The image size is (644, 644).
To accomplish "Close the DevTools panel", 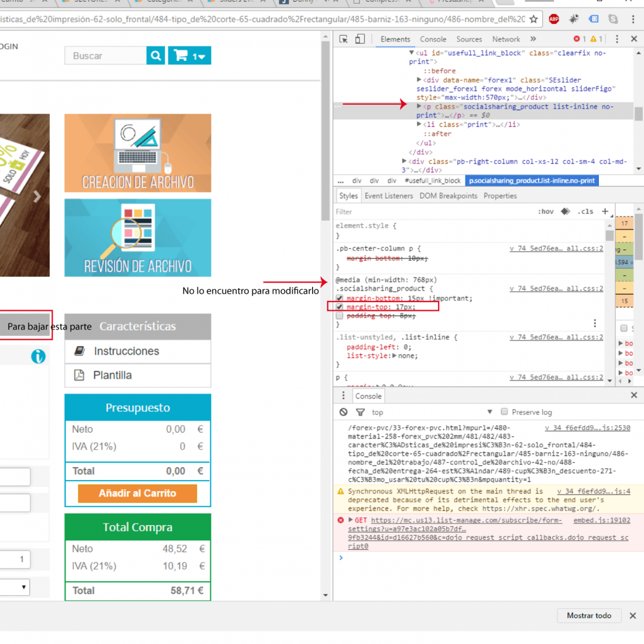I will pyautogui.click(x=633, y=39).
